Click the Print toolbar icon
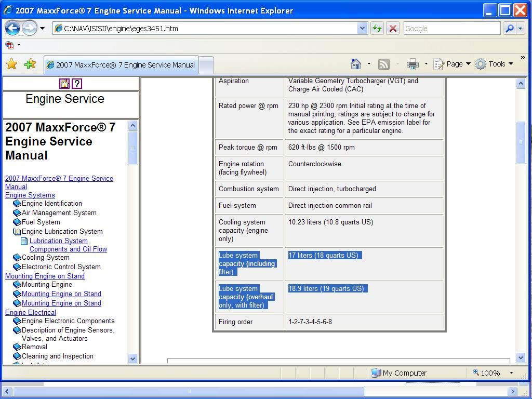 point(413,64)
